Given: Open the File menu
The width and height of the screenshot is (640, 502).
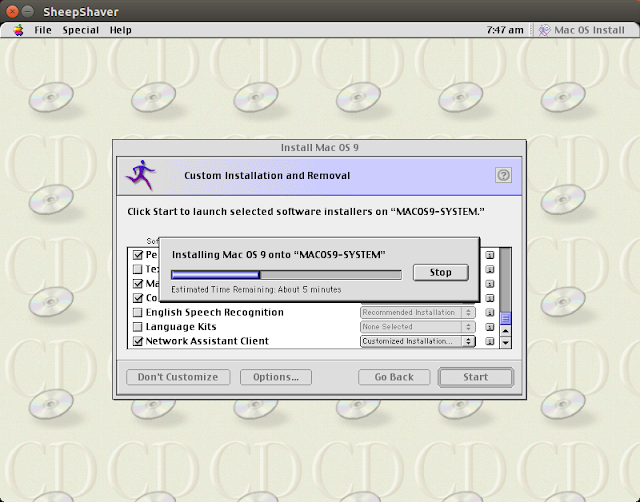Looking at the screenshot, I should [43, 30].
